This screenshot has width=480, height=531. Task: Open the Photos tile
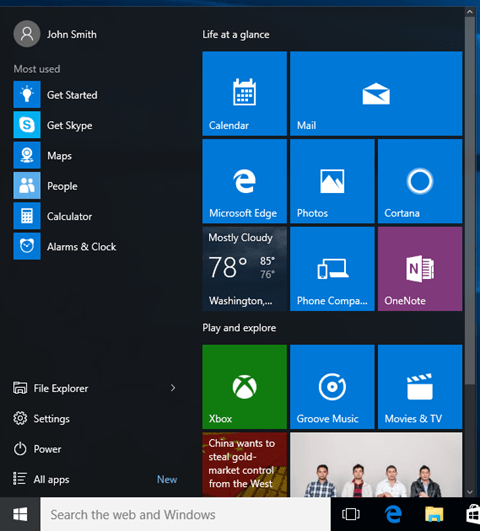(x=332, y=182)
